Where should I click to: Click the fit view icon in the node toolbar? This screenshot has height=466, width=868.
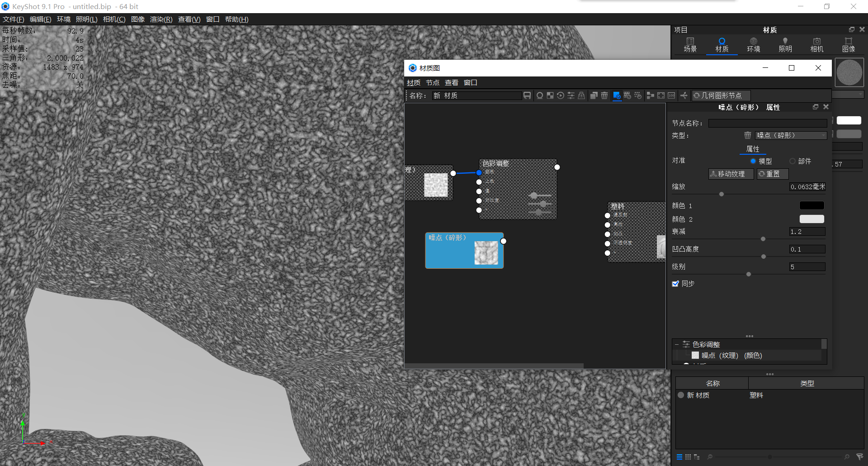pyautogui.click(x=660, y=95)
